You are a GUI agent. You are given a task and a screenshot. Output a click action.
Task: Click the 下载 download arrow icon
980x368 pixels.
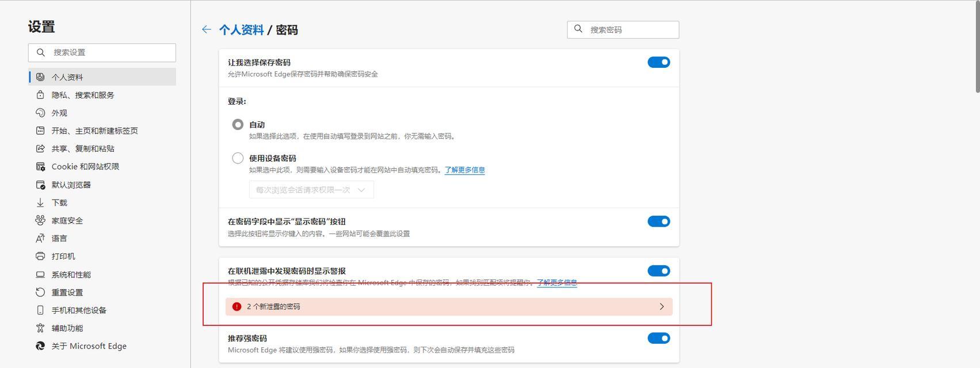click(x=40, y=202)
